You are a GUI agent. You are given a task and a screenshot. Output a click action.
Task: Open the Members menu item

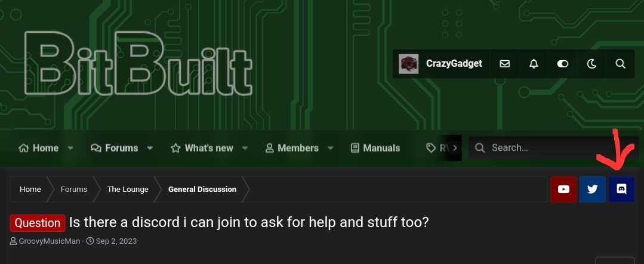click(x=292, y=148)
